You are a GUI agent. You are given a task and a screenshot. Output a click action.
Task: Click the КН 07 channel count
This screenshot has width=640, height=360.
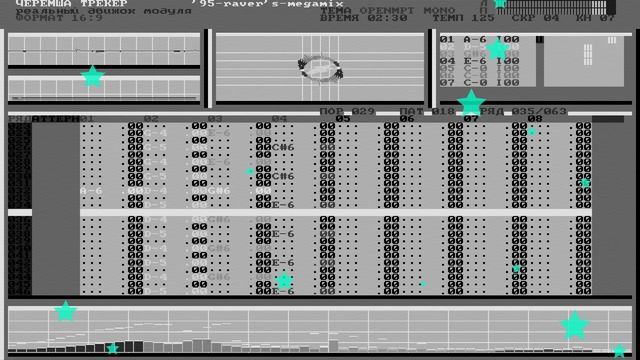tap(595, 18)
